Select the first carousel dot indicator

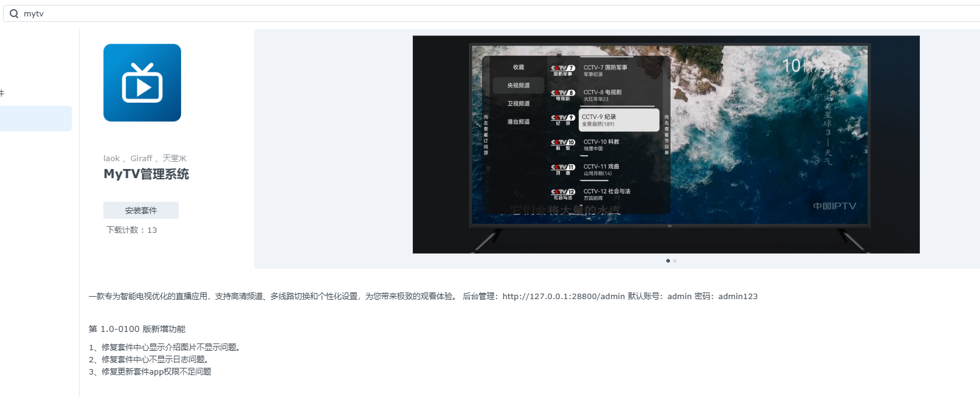668,261
